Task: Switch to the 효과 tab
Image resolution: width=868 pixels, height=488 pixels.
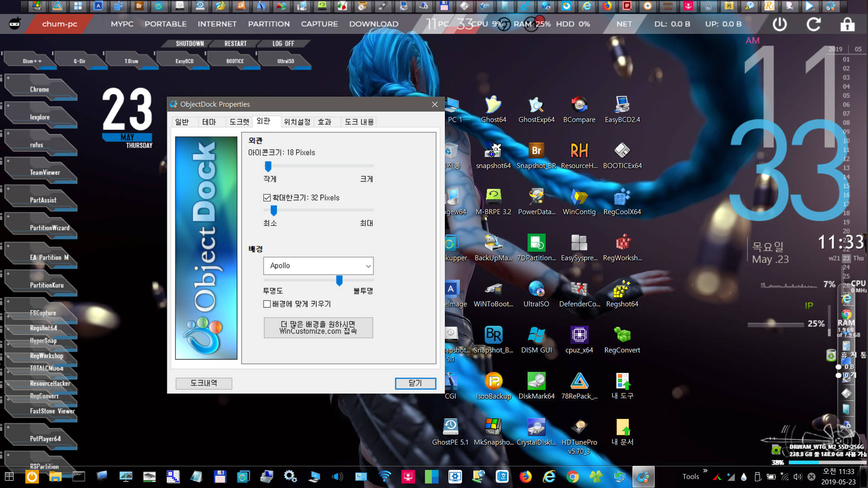Action: click(325, 122)
